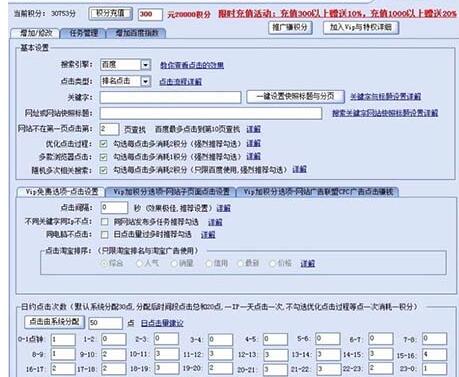This screenshot has height=377, width=459.
Task: Select the Vip加积分选项-网站子页面点击设置 tab
Action: [171, 192]
